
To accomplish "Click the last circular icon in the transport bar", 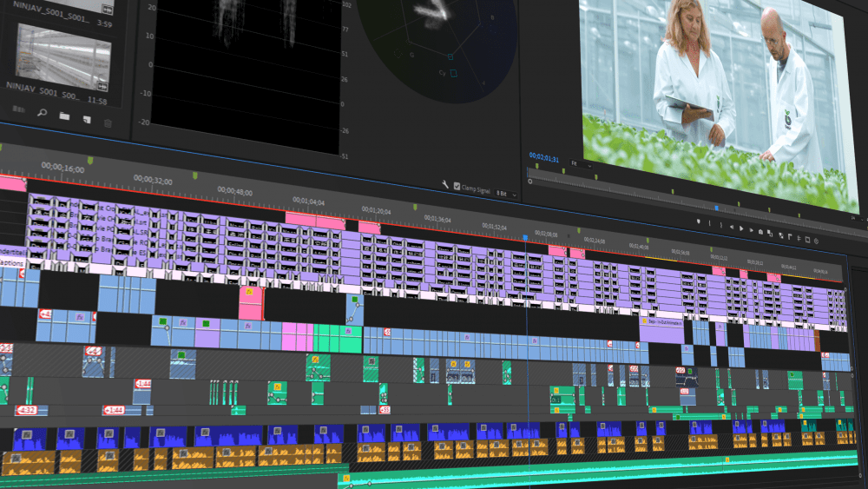I will click(817, 241).
